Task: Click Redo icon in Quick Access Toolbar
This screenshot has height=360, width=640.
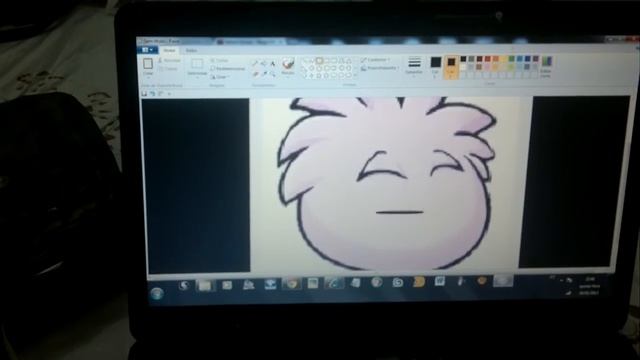Action: click(160, 93)
